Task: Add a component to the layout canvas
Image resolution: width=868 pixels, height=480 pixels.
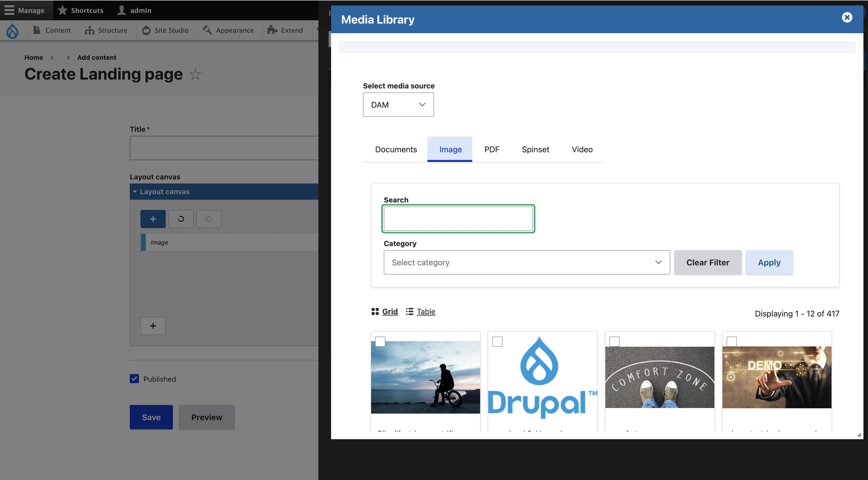Action: coord(153,219)
